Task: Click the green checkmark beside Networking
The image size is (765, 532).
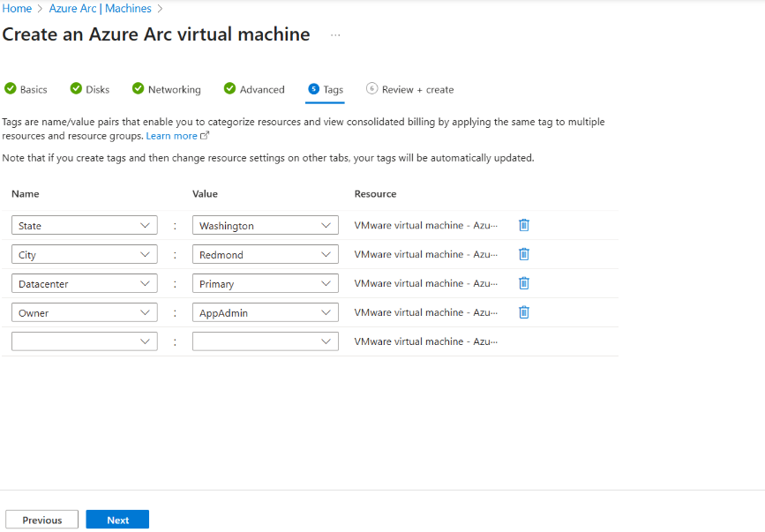Action: (x=139, y=89)
